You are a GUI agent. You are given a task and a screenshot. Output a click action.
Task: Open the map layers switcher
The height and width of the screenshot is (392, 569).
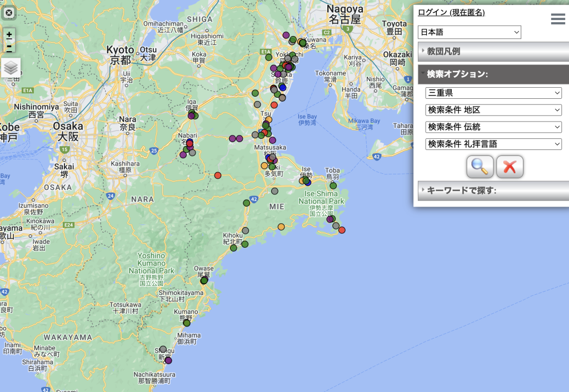tap(11, 68)
